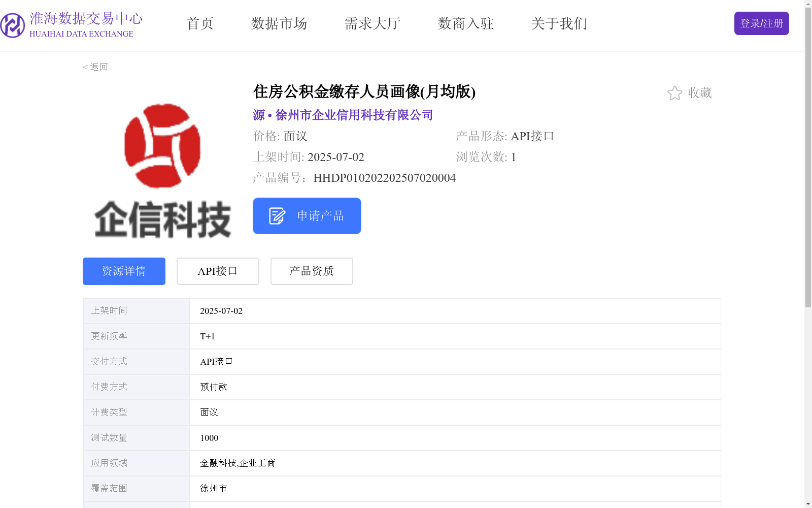Select product title 住房公积金缴存人员画像(月均版)

pyautogui.click(x=364, y=91)
